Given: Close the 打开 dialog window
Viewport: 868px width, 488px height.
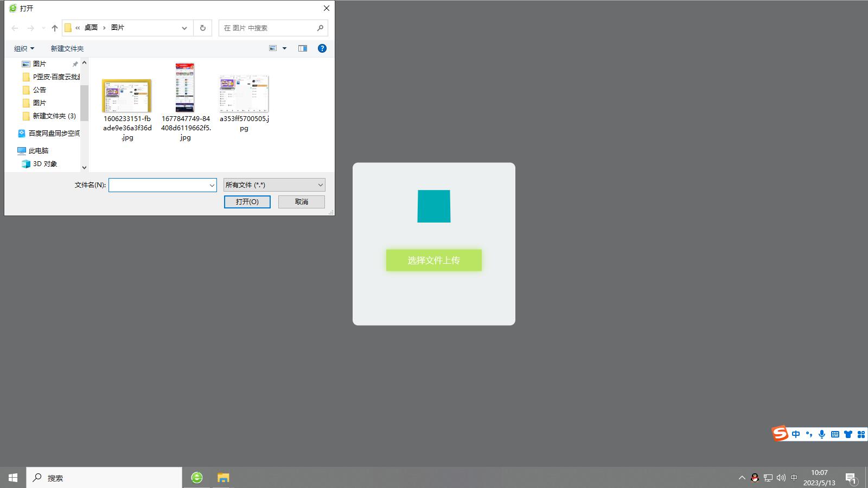Looking at the screenshot, I should pos(327,8).
